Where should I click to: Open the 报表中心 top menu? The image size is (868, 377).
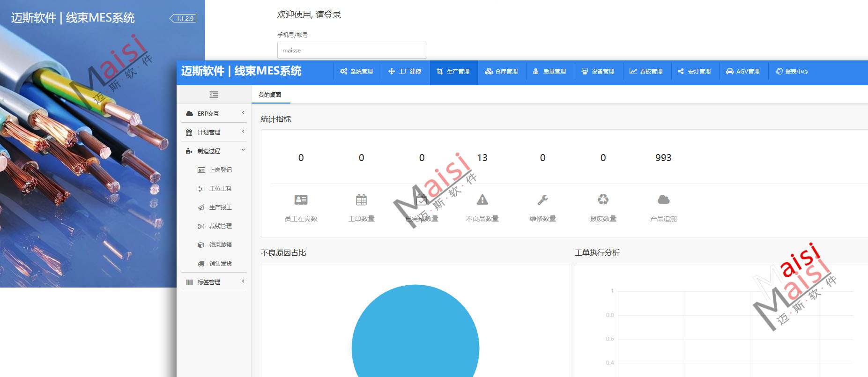pos(792,71)
